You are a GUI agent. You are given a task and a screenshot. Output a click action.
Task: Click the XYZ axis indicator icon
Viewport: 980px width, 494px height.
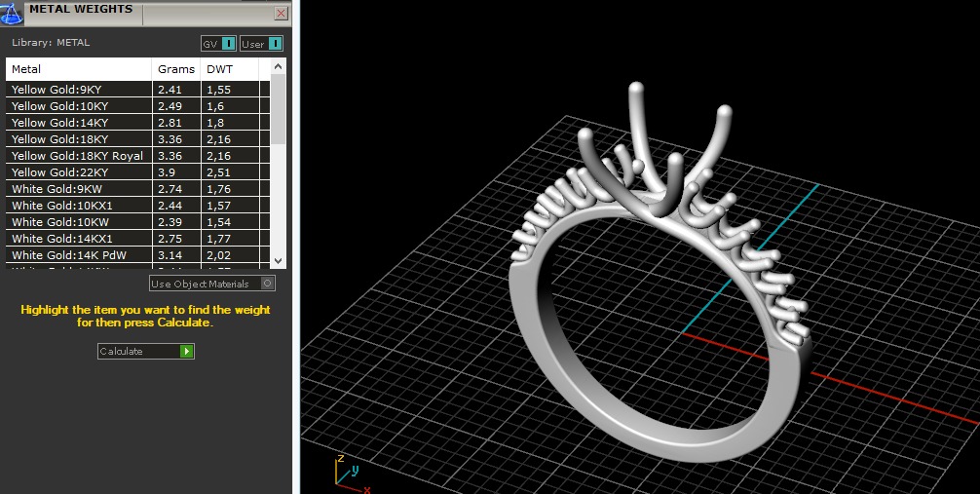coord(353,474)
